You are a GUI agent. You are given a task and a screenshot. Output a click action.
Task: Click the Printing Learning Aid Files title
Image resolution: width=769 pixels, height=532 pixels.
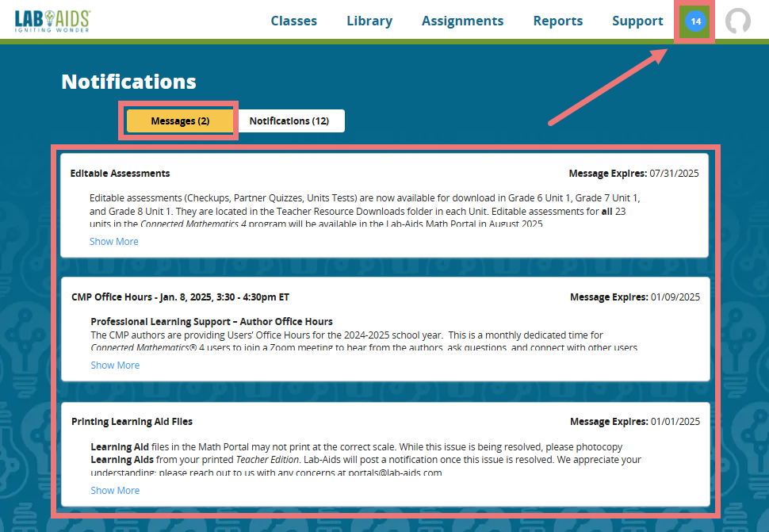[132, 422]
